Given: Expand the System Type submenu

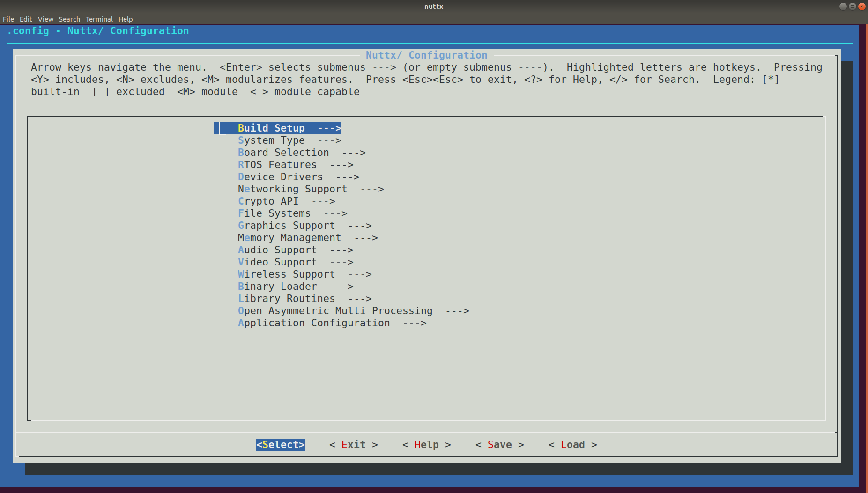Looking at the screenshot, I should (x=289, y=140).
